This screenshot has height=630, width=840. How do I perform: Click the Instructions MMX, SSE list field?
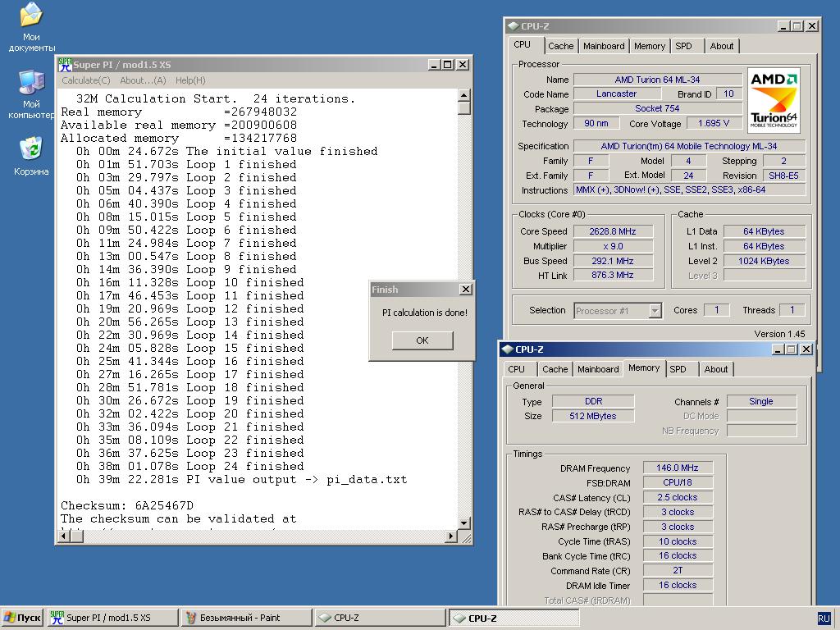[689, 189]
